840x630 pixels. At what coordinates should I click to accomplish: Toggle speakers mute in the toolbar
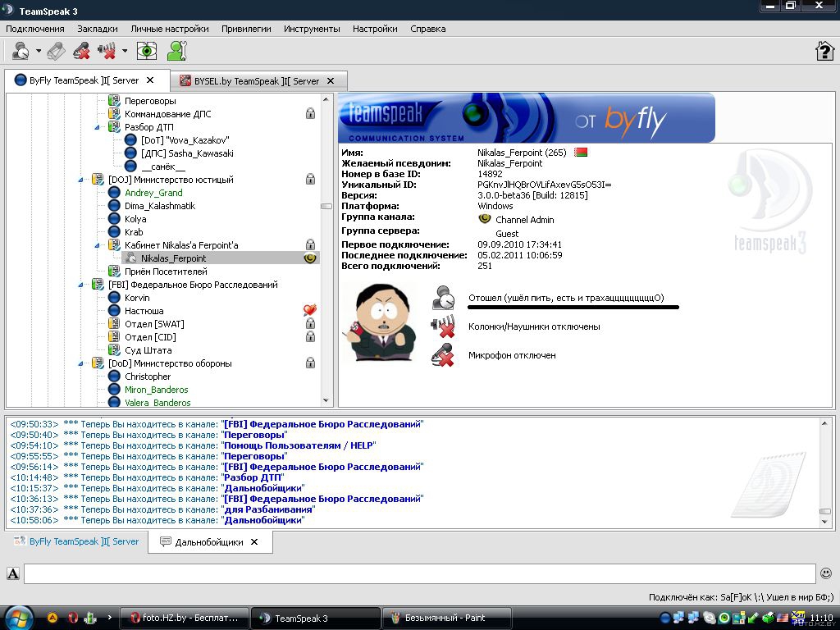coord(107,52)
